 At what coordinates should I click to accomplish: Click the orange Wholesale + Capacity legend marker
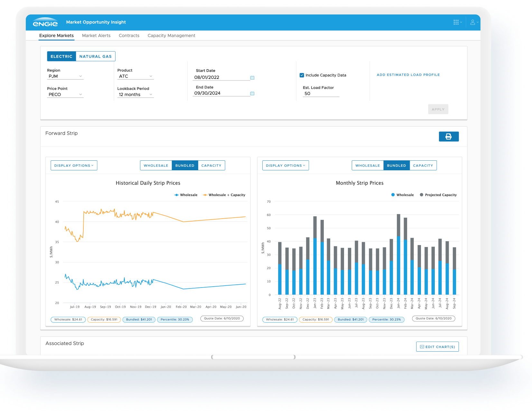(205, 195)
